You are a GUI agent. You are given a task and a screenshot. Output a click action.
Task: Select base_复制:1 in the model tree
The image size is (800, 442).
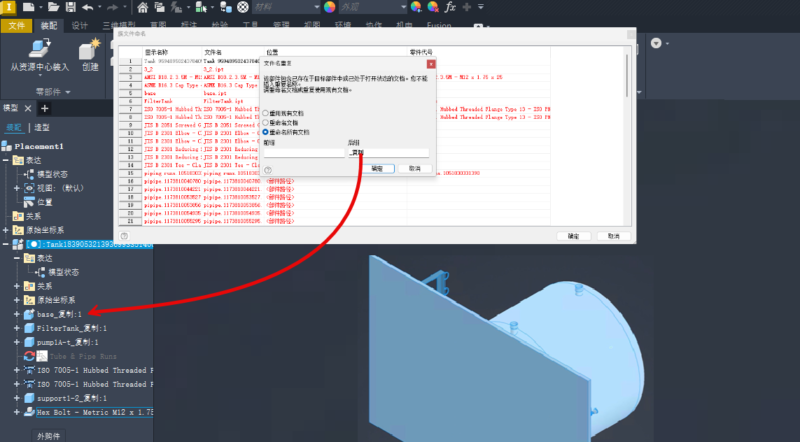tap(59, 314)
